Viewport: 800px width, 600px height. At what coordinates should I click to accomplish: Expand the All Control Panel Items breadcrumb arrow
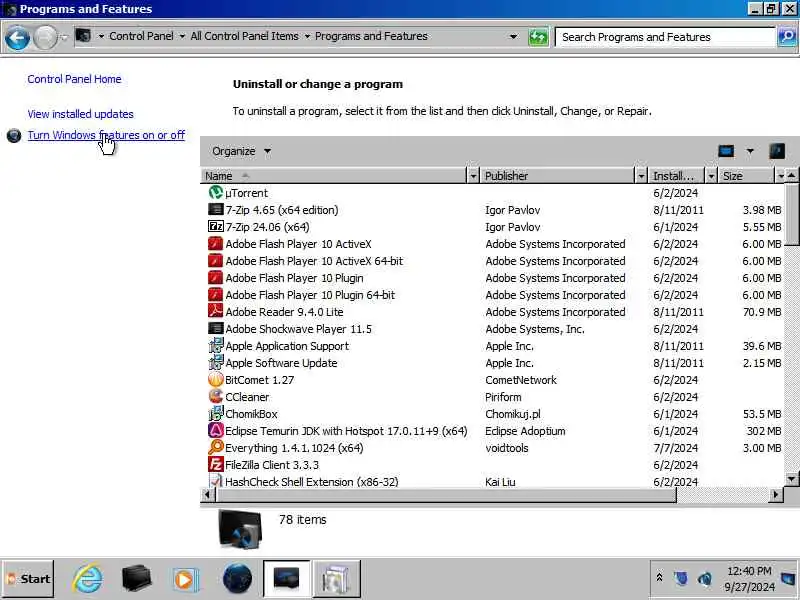(307, 36)
